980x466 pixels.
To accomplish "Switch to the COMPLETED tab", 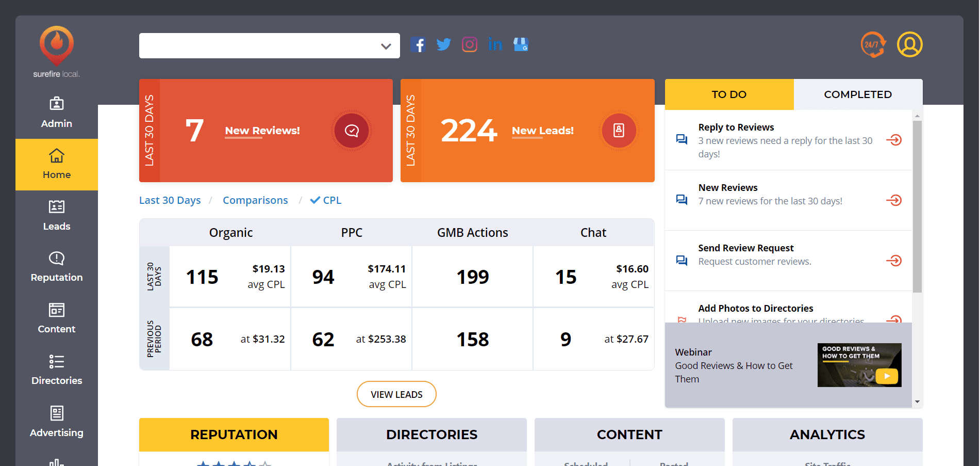I will [x=857, y=94].
